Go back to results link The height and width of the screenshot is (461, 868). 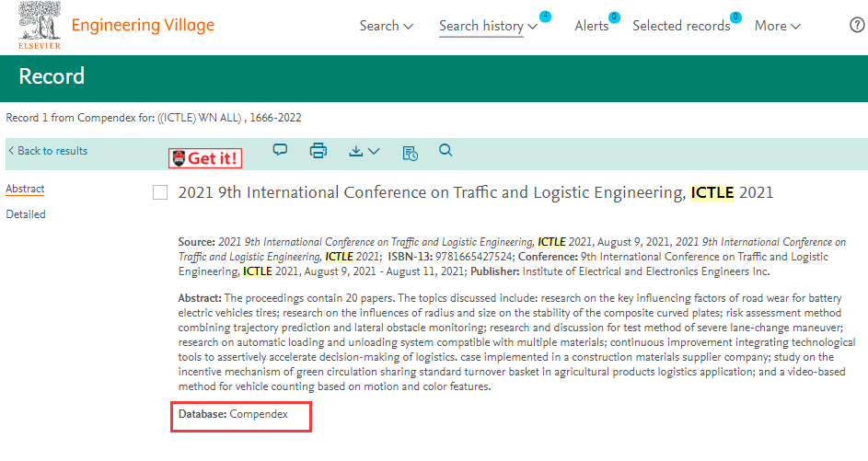coord(48,151)
